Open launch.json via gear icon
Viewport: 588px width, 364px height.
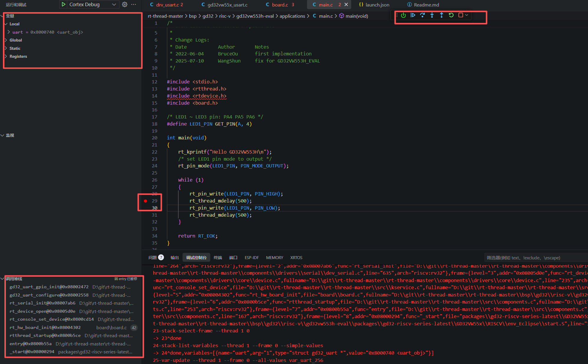[125, 4]
